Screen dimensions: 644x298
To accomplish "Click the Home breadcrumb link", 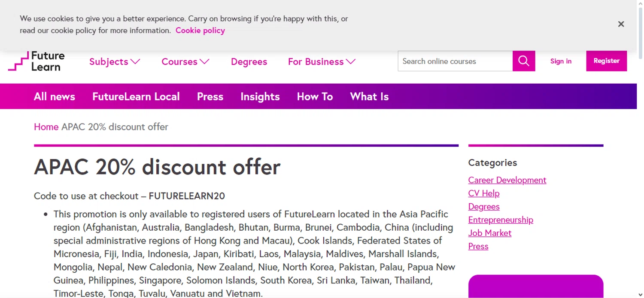I will pos(46,127).
